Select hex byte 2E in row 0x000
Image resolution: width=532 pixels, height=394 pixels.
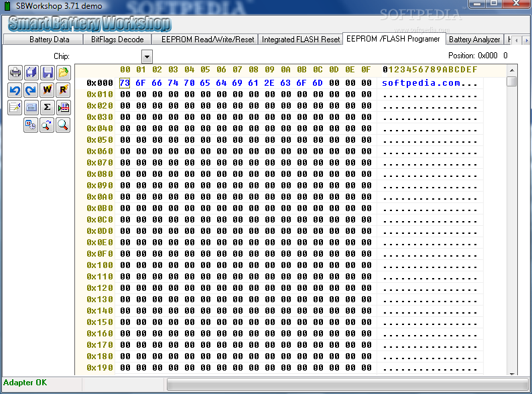[x=269, y=83]
